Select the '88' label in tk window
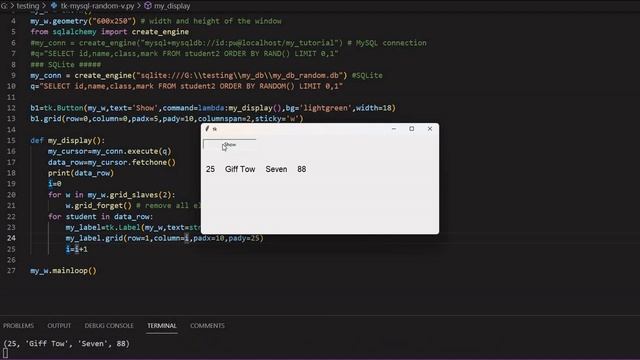 302,169
